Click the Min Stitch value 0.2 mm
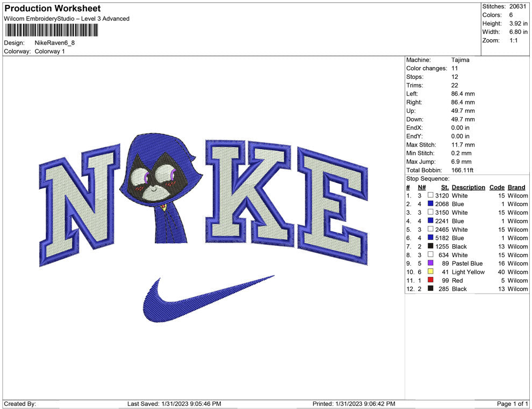This screenshot has height=409, width=532. pyautogui.click(x=461, y=153)
